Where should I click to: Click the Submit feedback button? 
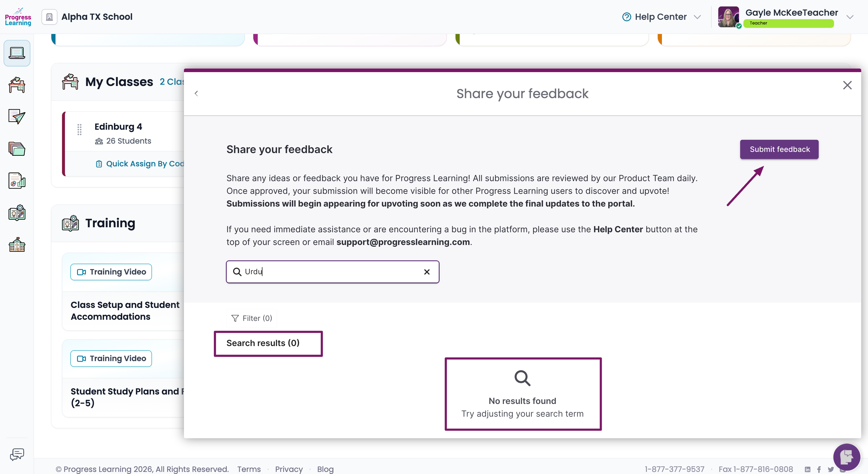pos(779,150)
